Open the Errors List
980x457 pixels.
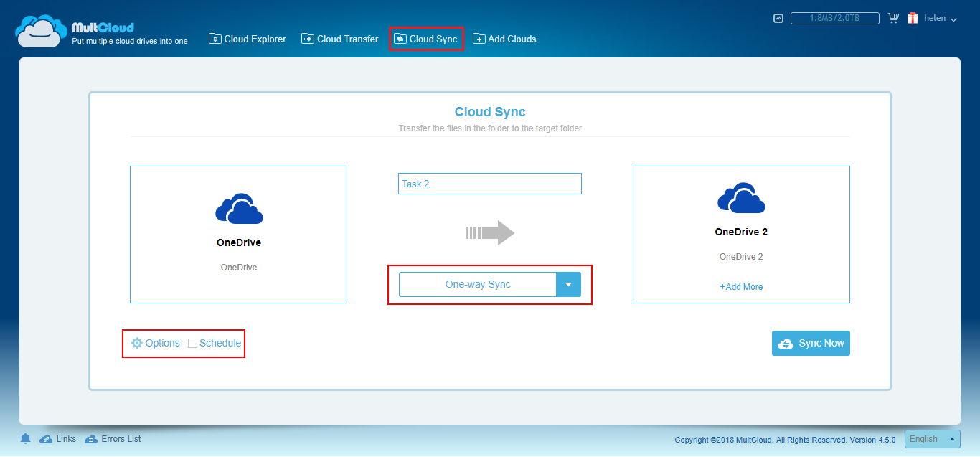click(x=113, y=438)
